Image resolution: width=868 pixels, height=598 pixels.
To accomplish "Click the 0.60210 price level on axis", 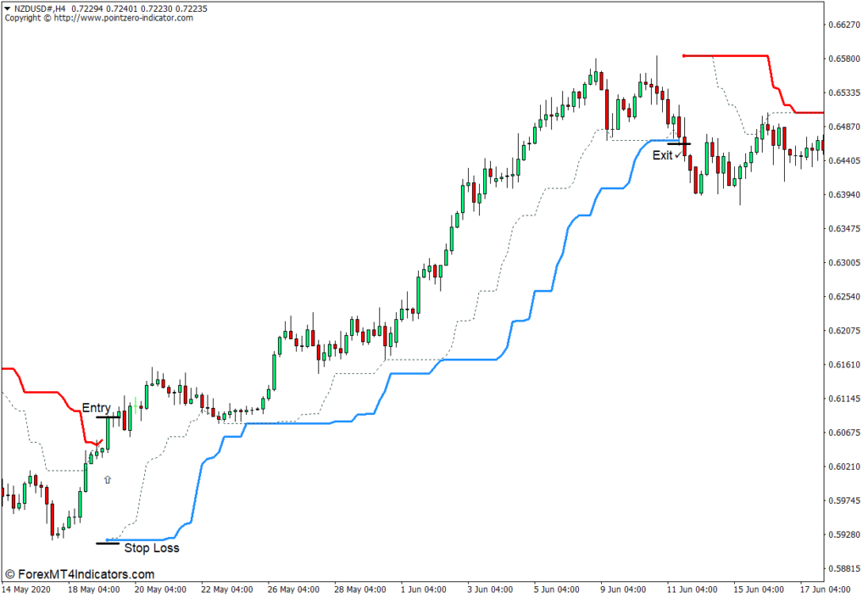I will [843, 467].
